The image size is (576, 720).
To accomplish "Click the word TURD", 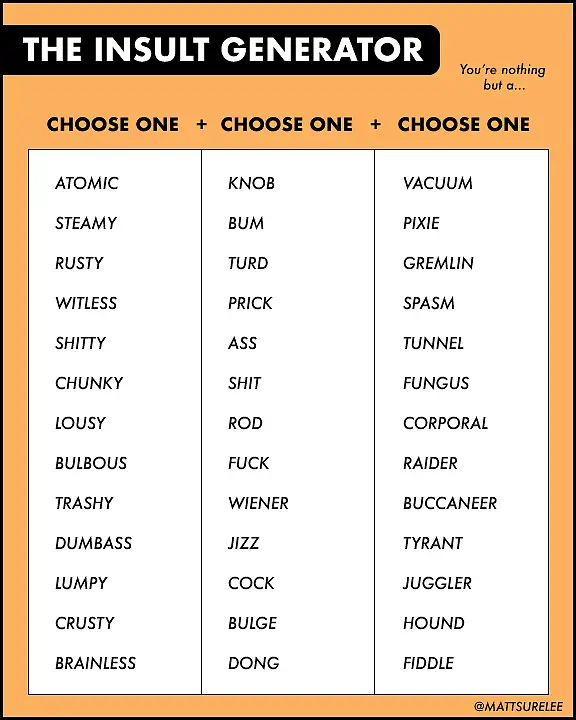I will click(x=248, y=263).
